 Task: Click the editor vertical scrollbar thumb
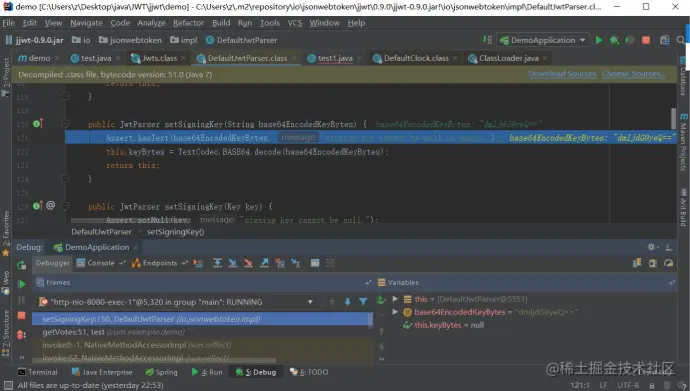click(673, 119)
